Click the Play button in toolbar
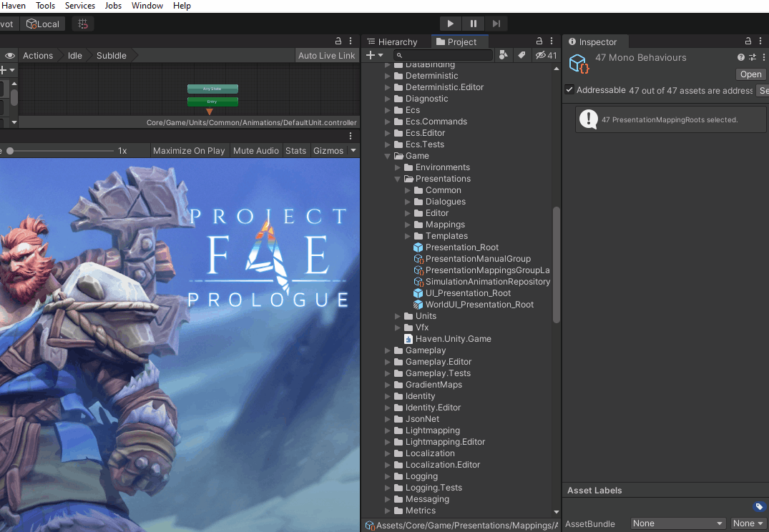Viewport: 769px width, 532px height. click(x=450, y=24)
